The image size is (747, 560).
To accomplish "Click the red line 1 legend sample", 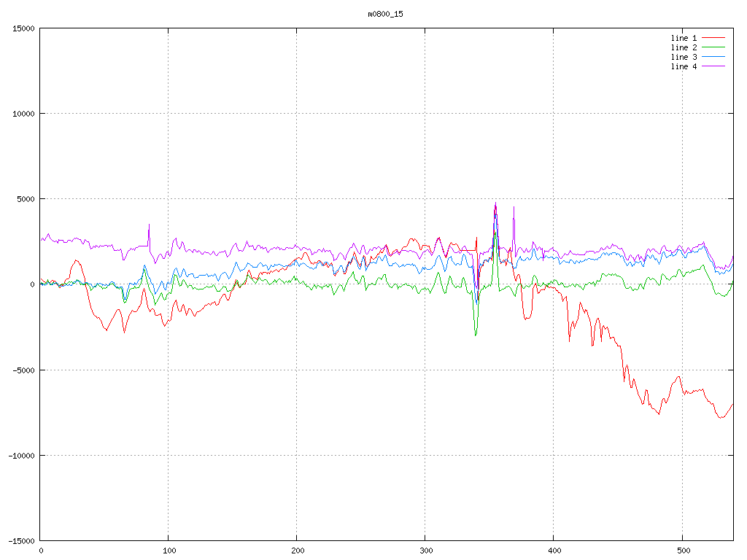I will pyautogui.click(x=714, y=38).
